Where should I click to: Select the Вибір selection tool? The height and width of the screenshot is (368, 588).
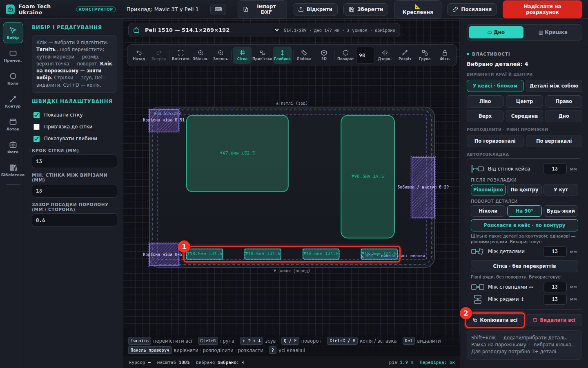[x=13, y=33]
